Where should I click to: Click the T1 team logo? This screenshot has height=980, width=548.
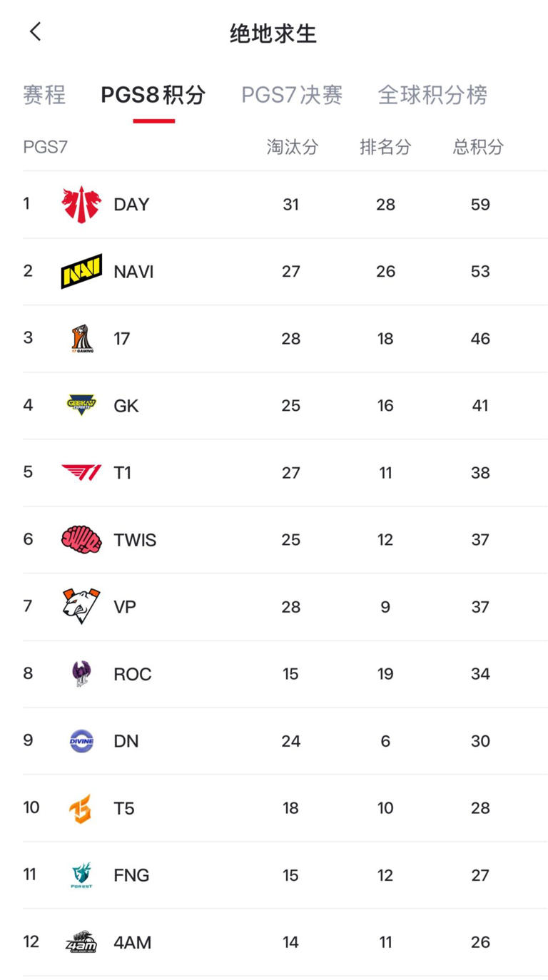click(x=81, y=472)
